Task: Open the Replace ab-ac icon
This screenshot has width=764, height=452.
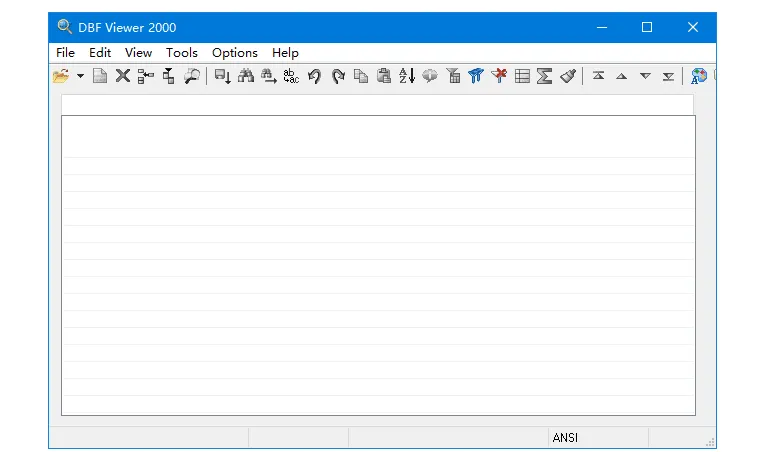Action: point(291,76)
